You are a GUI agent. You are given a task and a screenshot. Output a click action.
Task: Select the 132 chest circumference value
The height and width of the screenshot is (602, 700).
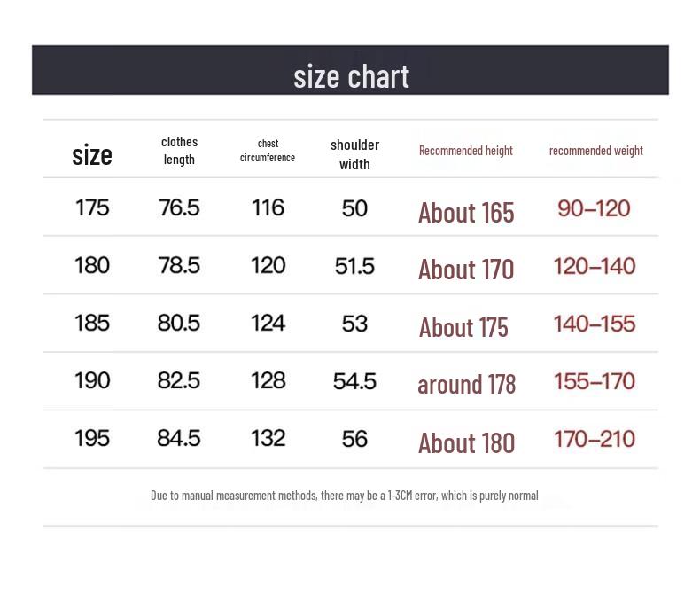(x=268, y=438)
